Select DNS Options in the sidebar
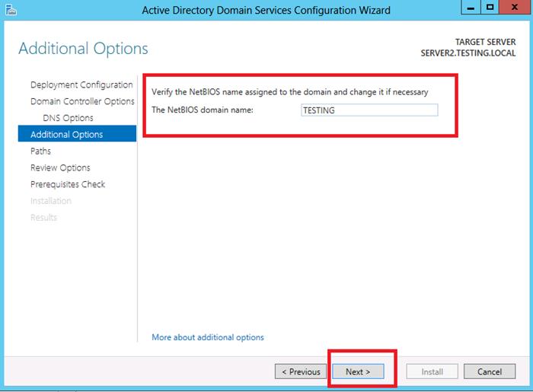Image resolution: width=533 pixels, height=392 pixels. (x=68, y=118)
